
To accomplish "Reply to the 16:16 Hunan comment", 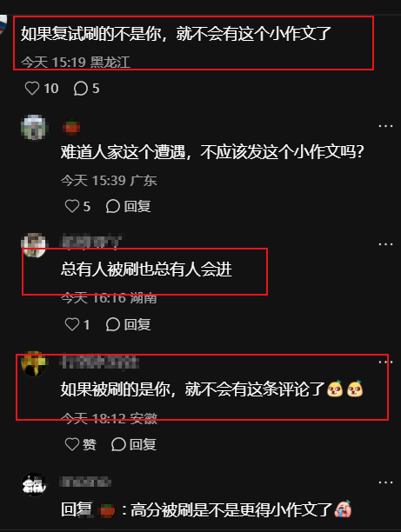I will tap(128, 324).
